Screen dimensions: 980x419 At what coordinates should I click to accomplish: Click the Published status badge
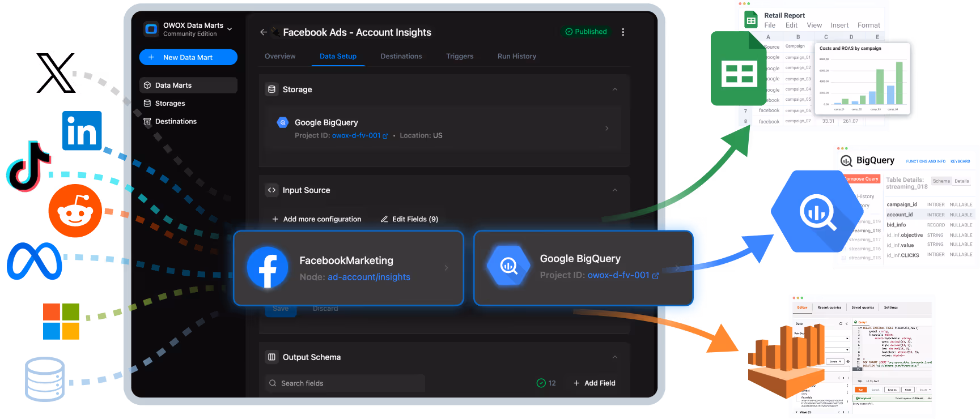point(586,32)
